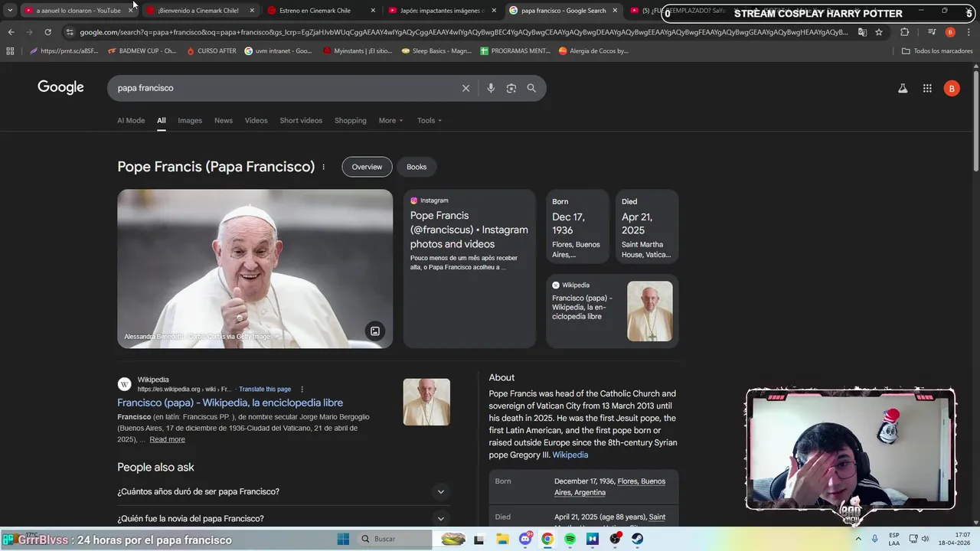This screenshot has height=551, width=980.
Task: Open the Google apps grid
Action: (927, 89)
